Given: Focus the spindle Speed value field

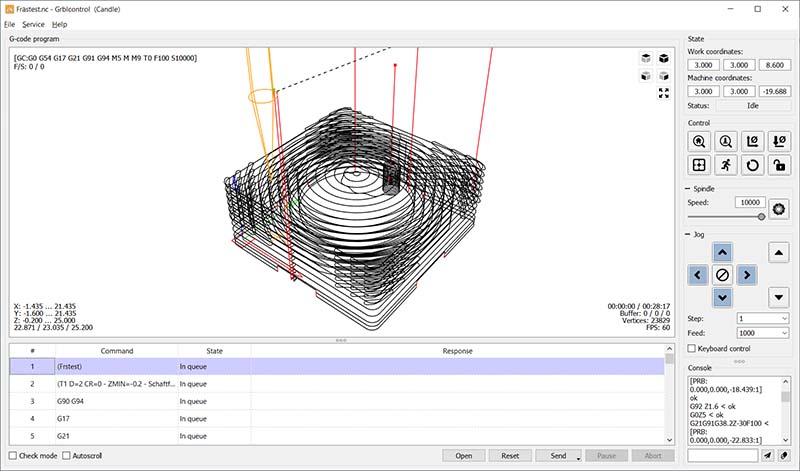Looking at the screenshot, I should coord(750,203).
